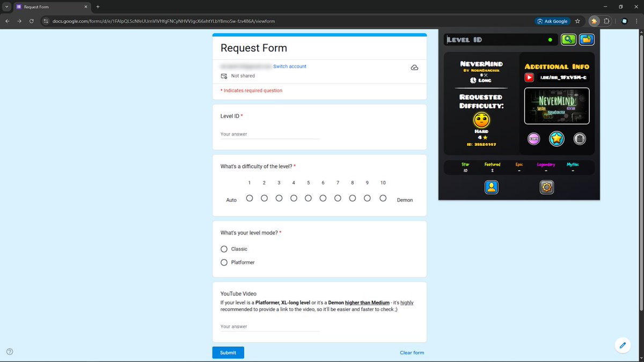644x362 pixels.
Task: Open a new tab with the plus icon
Action: (98, 6)
